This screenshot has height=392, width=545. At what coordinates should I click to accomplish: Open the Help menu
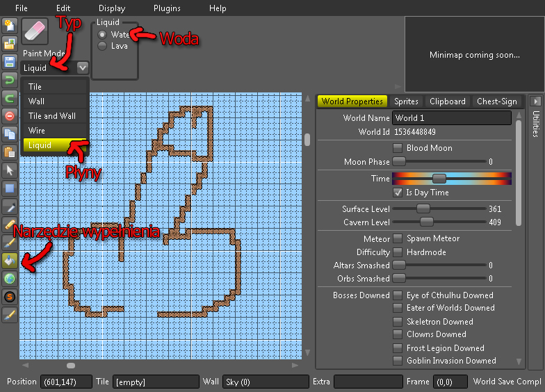[218, 8]
